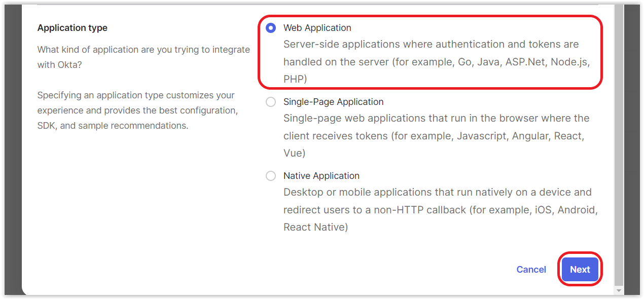Click the dialog's vertical scrollbar thumb
Viewport: 644px width, 299px height.
[618, 144]
